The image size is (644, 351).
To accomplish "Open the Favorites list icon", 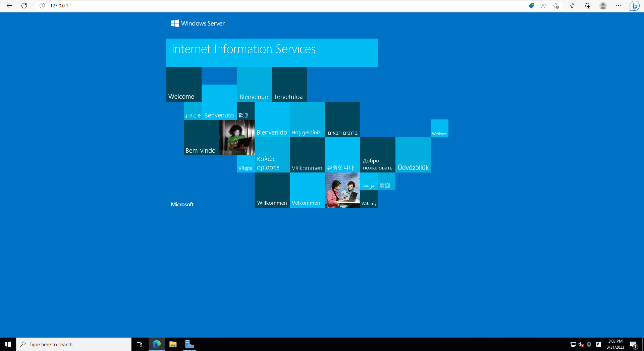I will (573, 6).
